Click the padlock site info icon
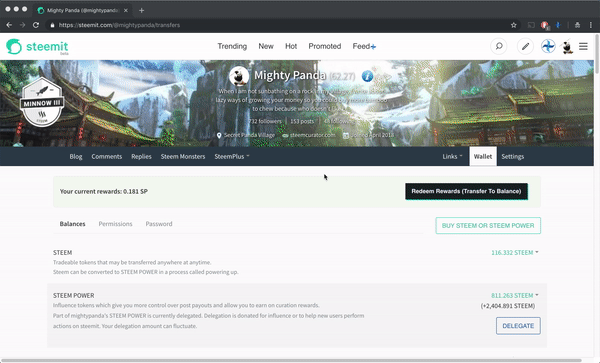This screenshot has height=363, width=600. 52,25
